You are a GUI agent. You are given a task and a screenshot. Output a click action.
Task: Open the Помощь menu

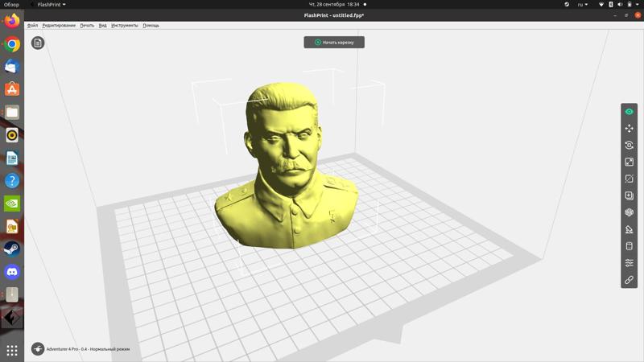[x=151, y=26]
